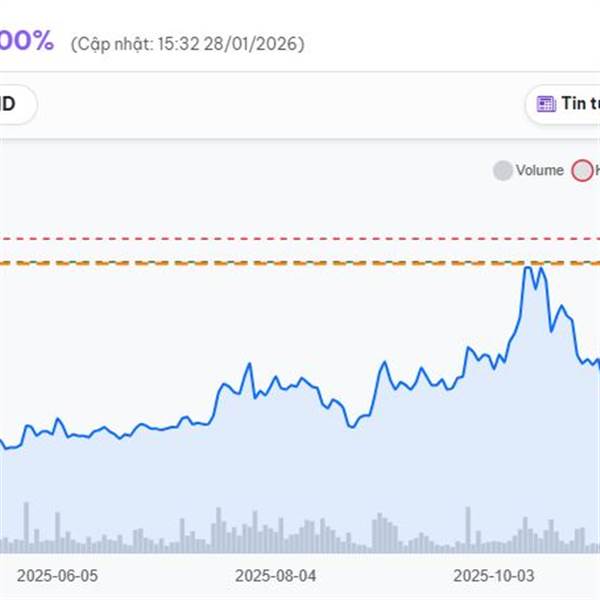Screen dimensions: 600x600
Task: Click the highest peak of the blue price line
Action: click(527, 268)
